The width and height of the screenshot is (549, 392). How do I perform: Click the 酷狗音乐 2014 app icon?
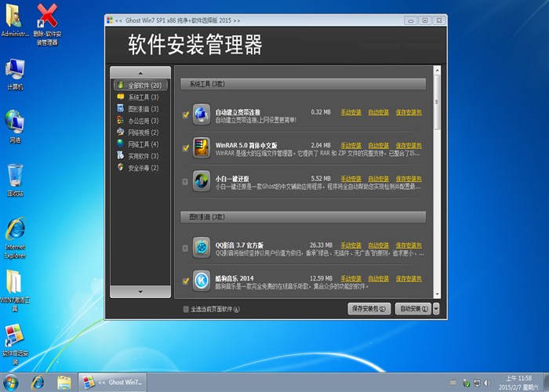(x=202, y=281)
